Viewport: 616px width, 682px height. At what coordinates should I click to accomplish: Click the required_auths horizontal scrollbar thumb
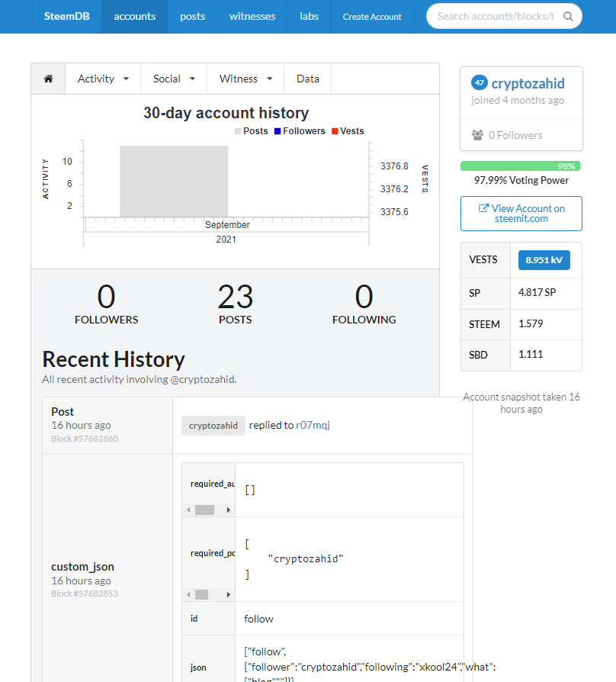click(x=204, y=510)
